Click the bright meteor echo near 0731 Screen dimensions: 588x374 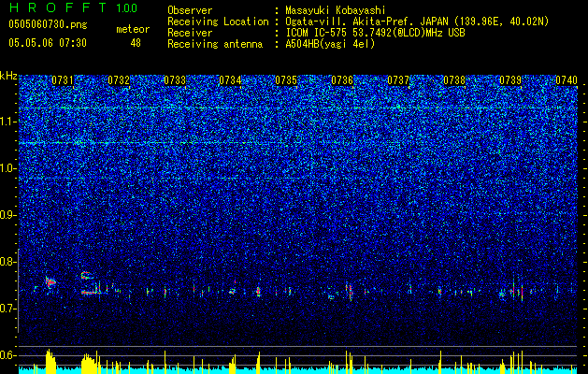click(x=50, y=282)
